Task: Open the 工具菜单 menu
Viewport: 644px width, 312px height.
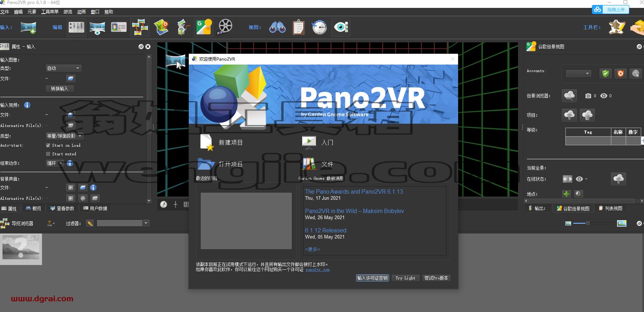Action: pyautogui.click(x=50, y=12)
